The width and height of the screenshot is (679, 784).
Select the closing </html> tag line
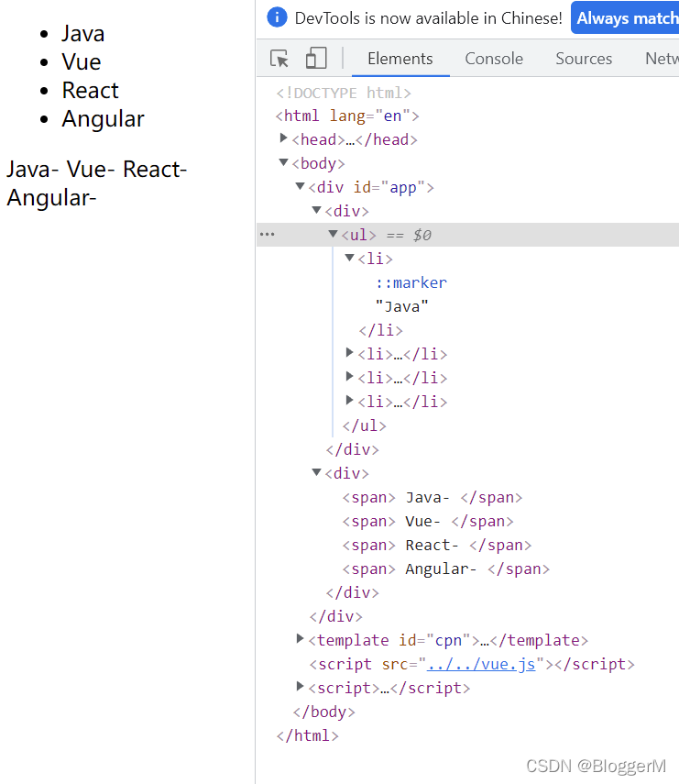pyautogui.click(x=307, y=736)
